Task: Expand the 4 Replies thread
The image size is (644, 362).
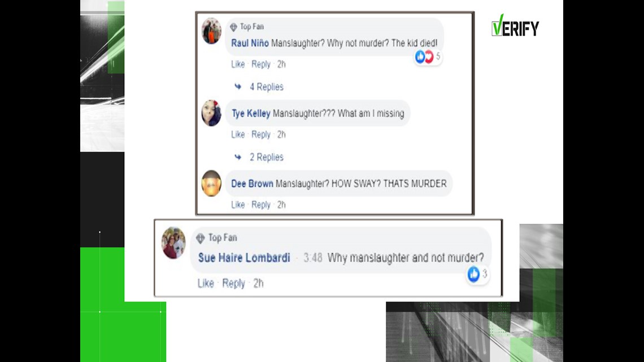Action: pos(267,86)
